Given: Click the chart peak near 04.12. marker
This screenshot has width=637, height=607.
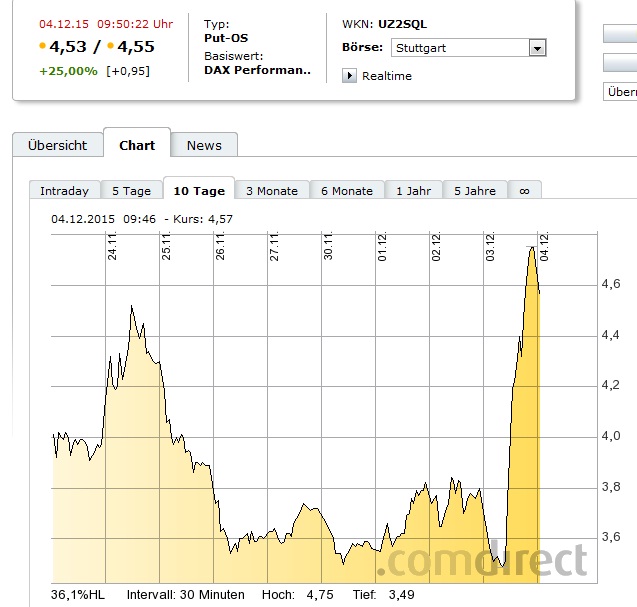Looking at the screenshot, I should 532,248.
